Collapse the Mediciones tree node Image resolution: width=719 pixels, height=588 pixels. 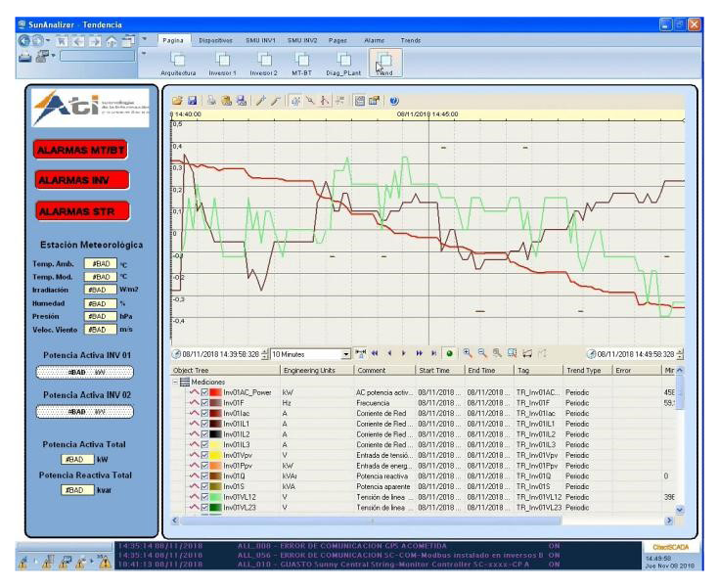174,383
